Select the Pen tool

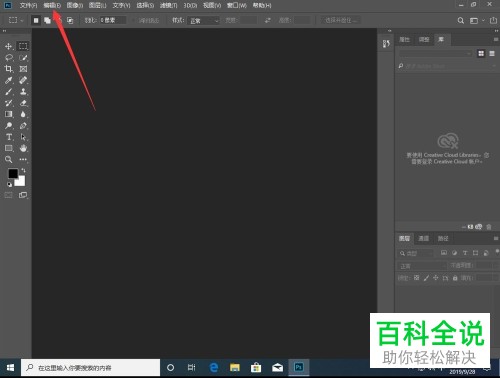pos(23,126)
